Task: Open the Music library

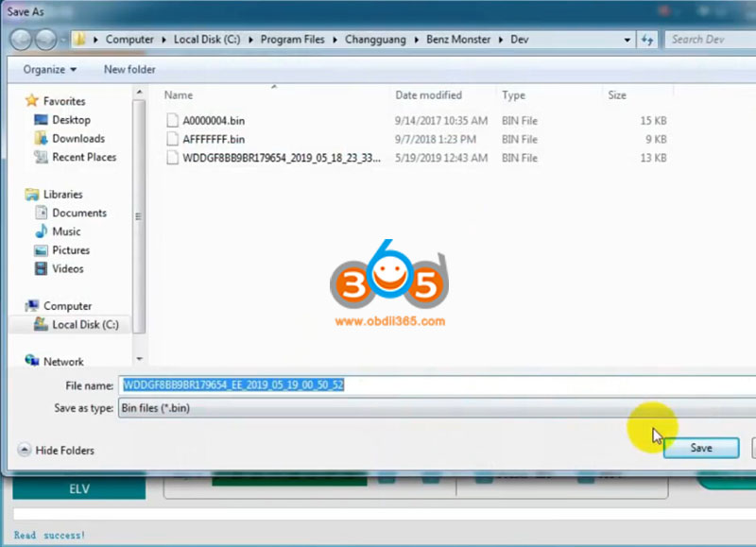Action: click(66, 231)
